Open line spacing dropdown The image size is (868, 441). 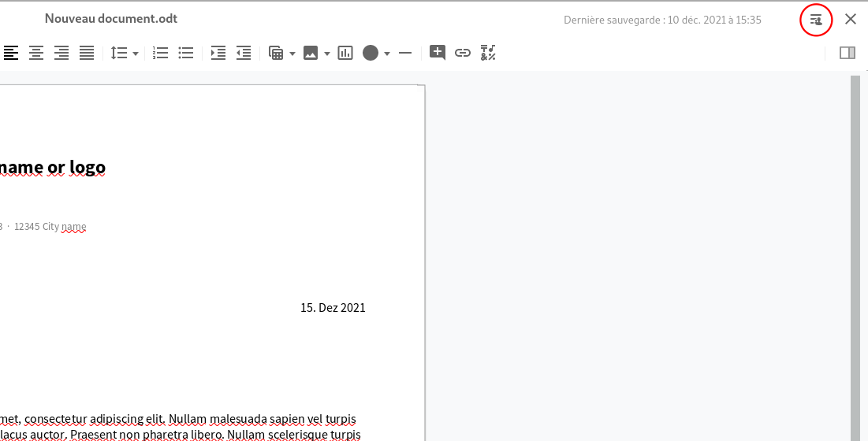coord(124,53)
